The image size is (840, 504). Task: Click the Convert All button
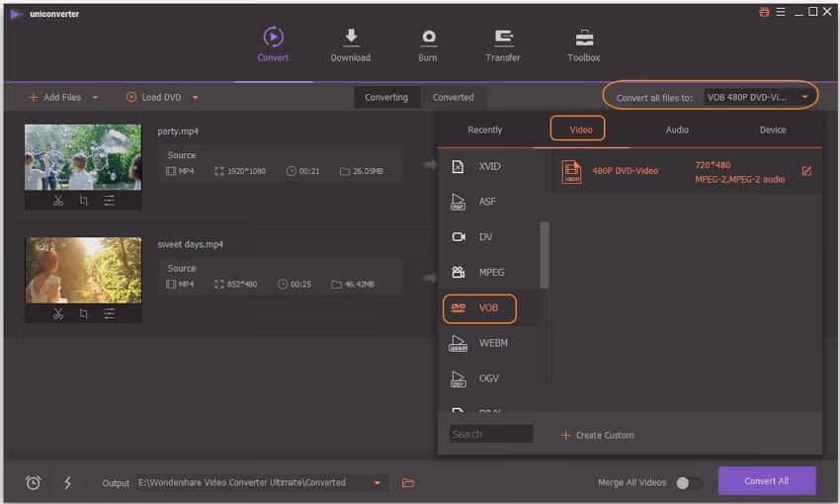click(x=767, y=481)
